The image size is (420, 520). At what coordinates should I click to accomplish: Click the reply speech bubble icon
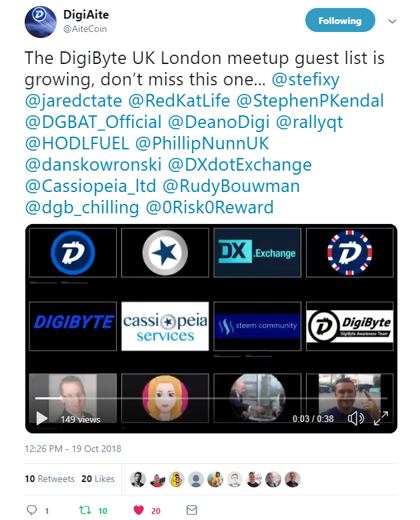[x=31, y=510]
